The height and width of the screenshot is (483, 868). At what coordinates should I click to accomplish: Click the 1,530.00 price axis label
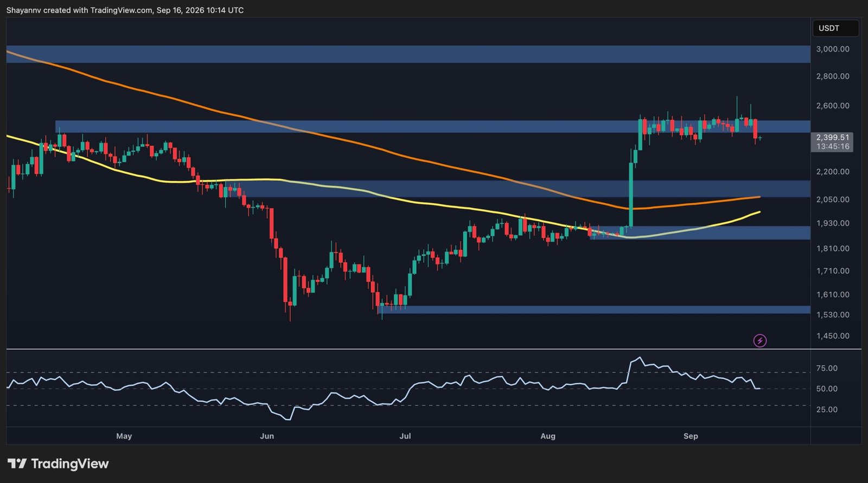(833, 315)
